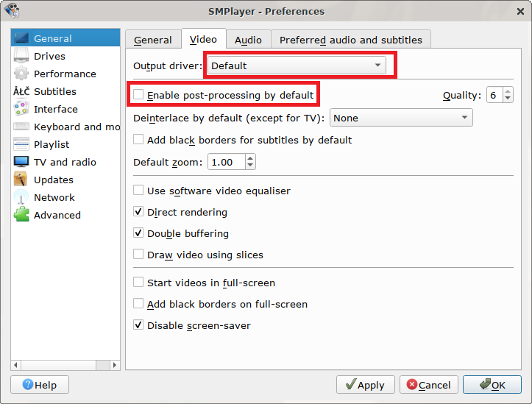Uncheck Direct rendering
This screenshot has height=404, width=532.
[x=138, y=212]
